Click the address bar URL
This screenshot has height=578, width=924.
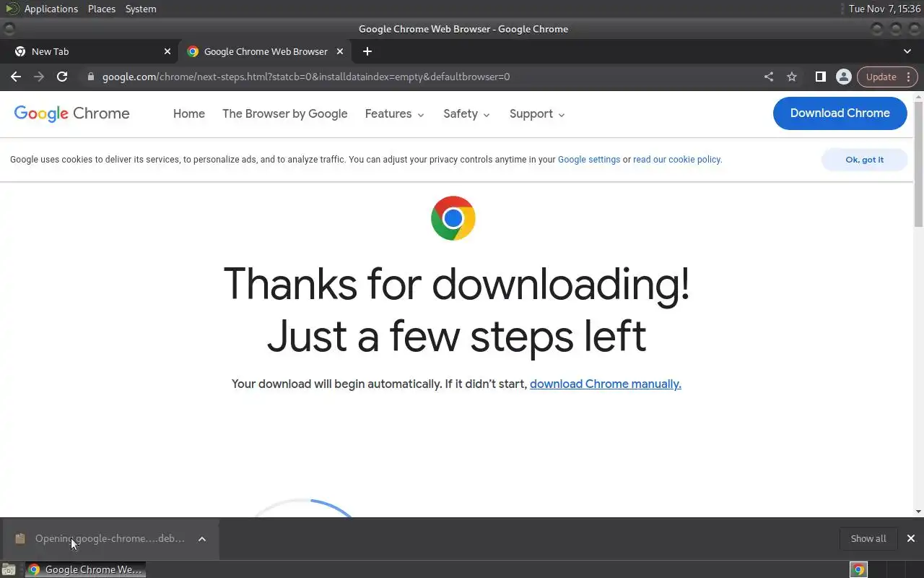(x=306, y=77)
